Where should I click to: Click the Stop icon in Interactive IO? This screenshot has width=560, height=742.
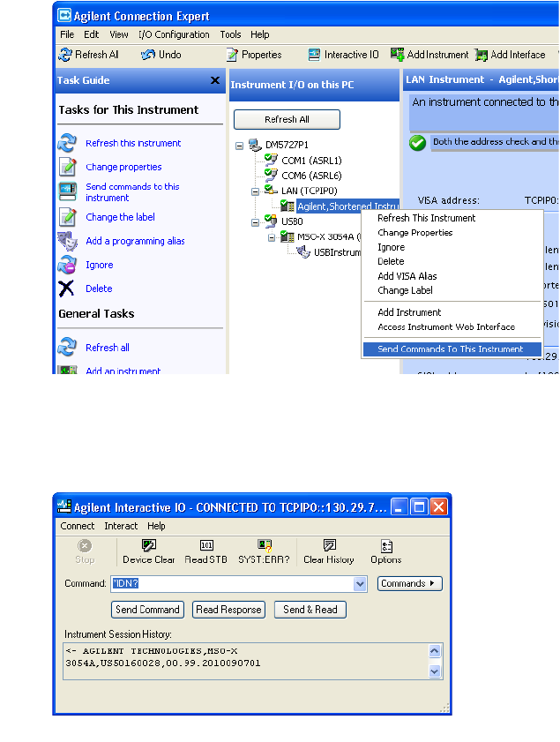coord(85,545)
